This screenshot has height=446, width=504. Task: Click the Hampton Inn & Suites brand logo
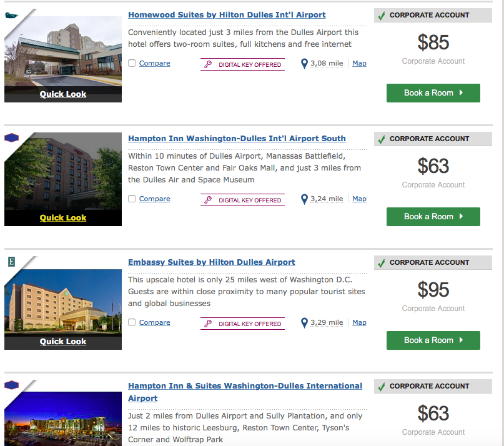point(12,385)
